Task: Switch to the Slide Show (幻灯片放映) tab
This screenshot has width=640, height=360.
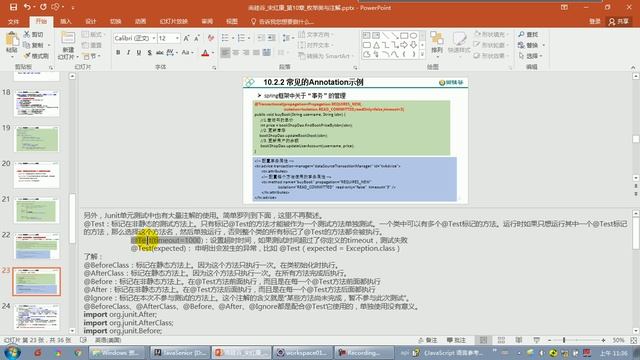Action: tap(173, 21)
